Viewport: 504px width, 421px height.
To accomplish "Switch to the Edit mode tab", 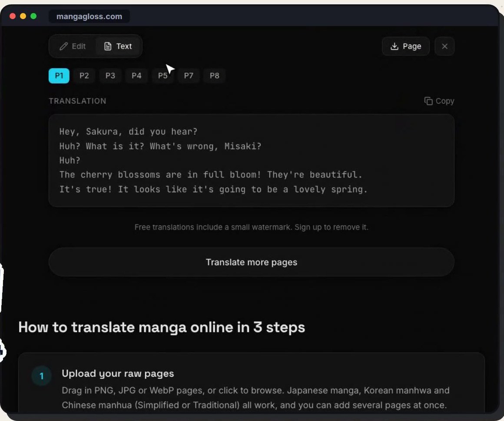I will (x=73, y=46).
